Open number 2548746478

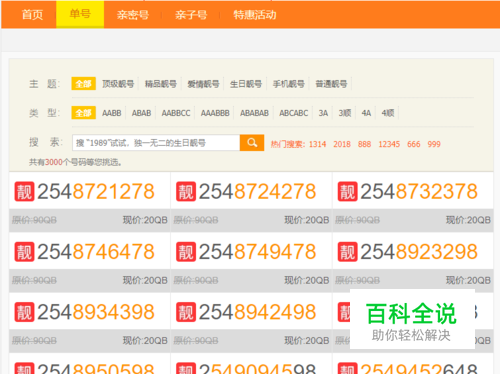(x=96, y=252)
